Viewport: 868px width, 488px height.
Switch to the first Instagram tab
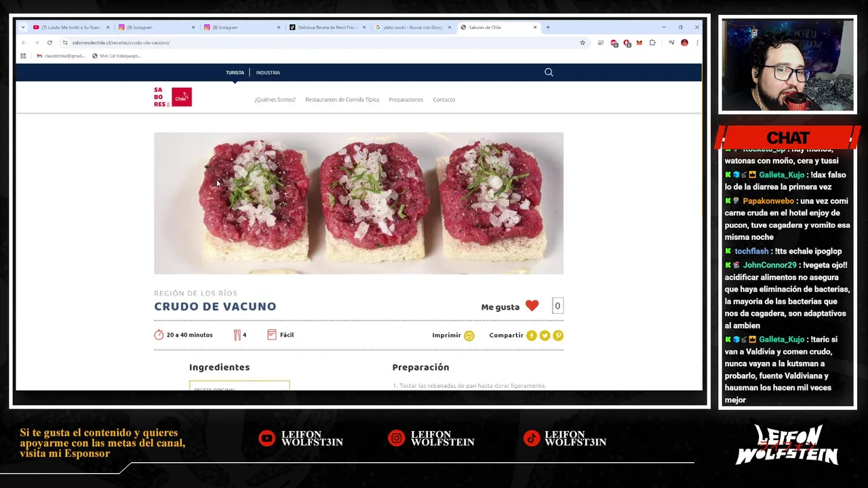point(155,27)
